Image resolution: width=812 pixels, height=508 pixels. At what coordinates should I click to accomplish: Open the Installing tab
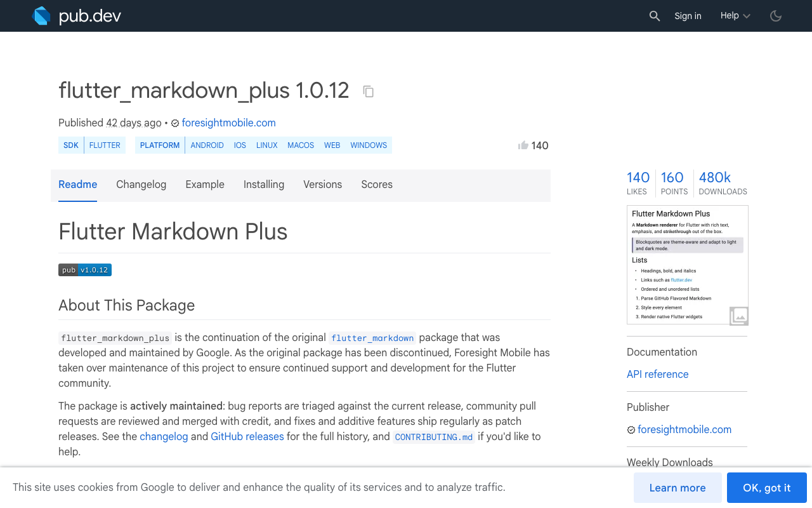click(264, 185)
